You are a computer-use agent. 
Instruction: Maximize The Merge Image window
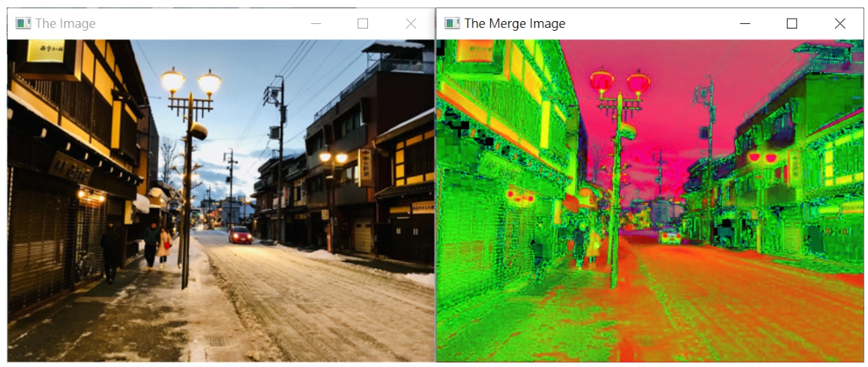(792, 23)
